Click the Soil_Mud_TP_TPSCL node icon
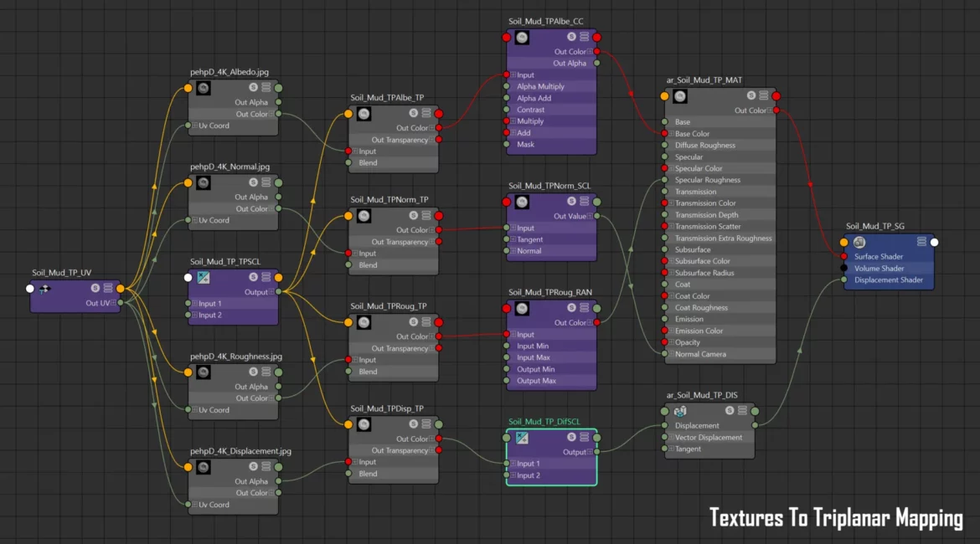The image size is (980, 544). click(204, 278)
